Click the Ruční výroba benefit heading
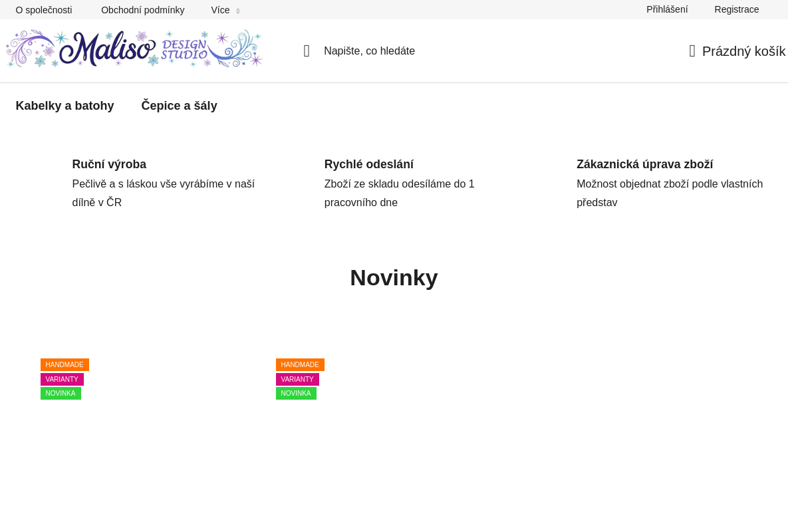This screenshot has height=532, width=798. click(x=109, y=164)
